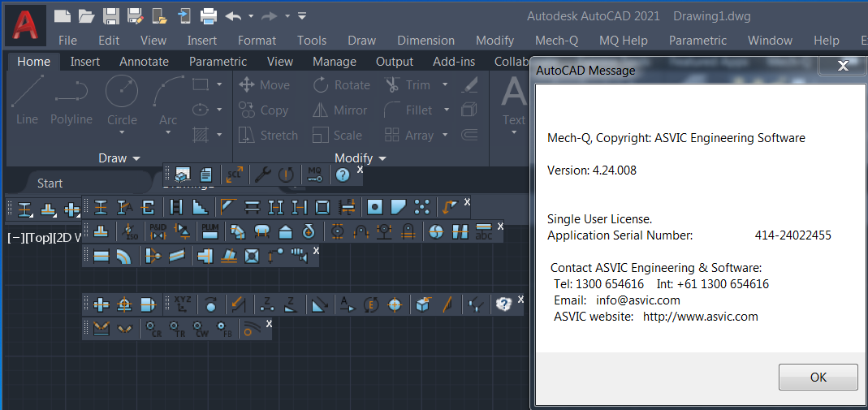Viewport: 868px width, 410px height.
Task: Click the info@asvic.com email text
Action: pyautogui.click(x=637, y=300)
